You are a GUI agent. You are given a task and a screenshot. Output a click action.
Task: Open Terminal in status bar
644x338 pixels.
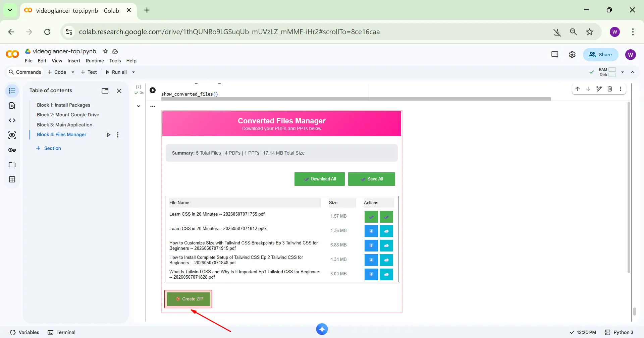[62, 332]
